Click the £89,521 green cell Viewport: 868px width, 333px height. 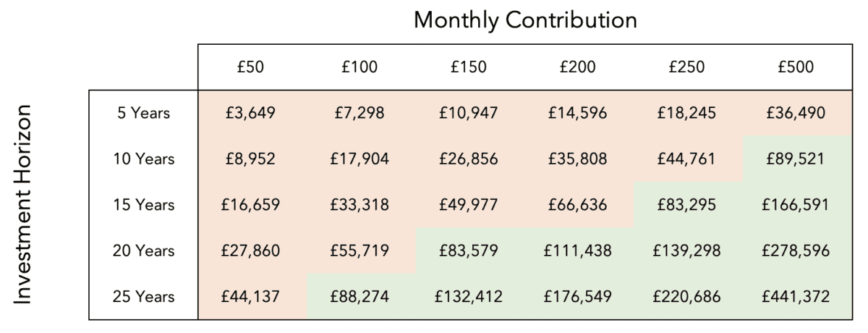pyautogui.click(x=796, y=159)
